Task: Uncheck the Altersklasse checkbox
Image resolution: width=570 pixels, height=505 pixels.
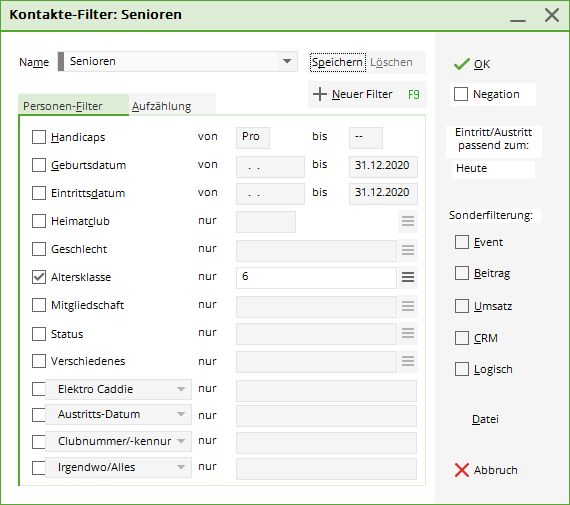Action: pos(39,277)
